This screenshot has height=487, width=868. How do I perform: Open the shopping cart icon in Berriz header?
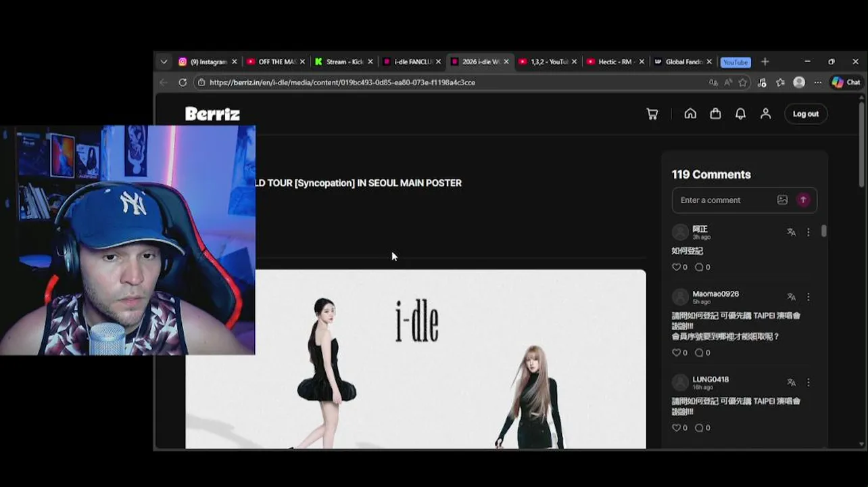click(x=652, y=114)
